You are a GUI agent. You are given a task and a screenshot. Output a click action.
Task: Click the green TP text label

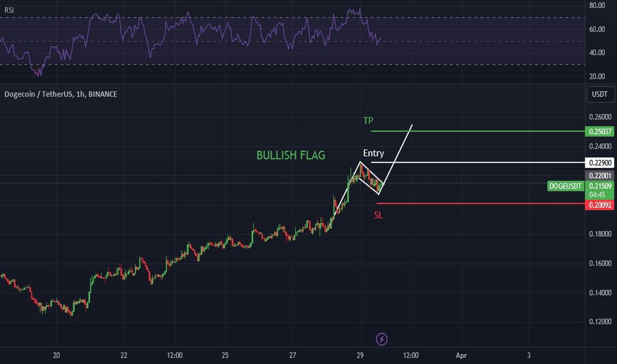pyautogui.click(x=368, y=120)
